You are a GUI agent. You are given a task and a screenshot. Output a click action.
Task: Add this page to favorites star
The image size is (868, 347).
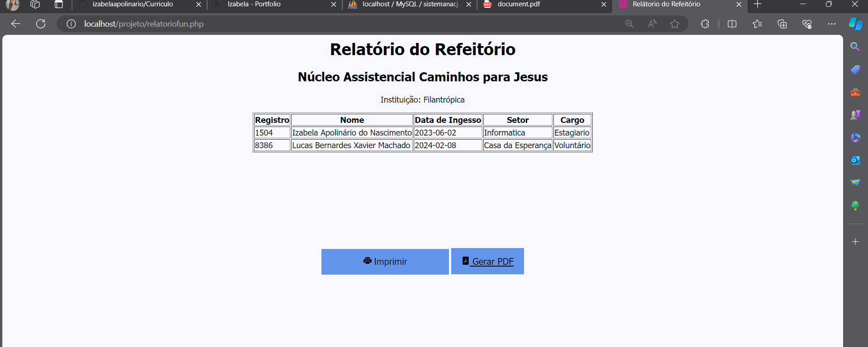point(675,24)
